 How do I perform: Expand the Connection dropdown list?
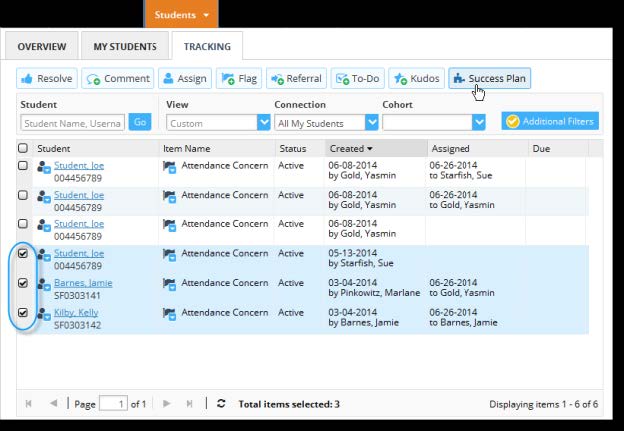(x=326, y=122)
